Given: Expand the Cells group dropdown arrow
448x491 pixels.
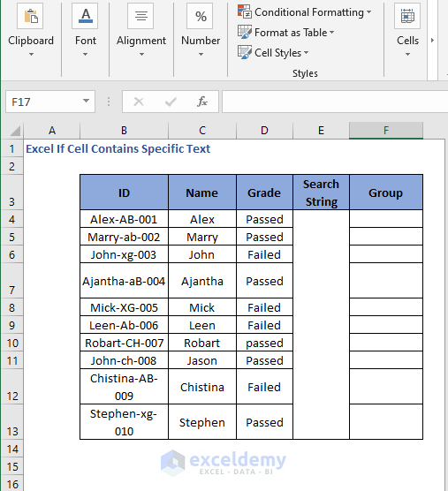Looking at the screenshot, I should pos(407,55).
